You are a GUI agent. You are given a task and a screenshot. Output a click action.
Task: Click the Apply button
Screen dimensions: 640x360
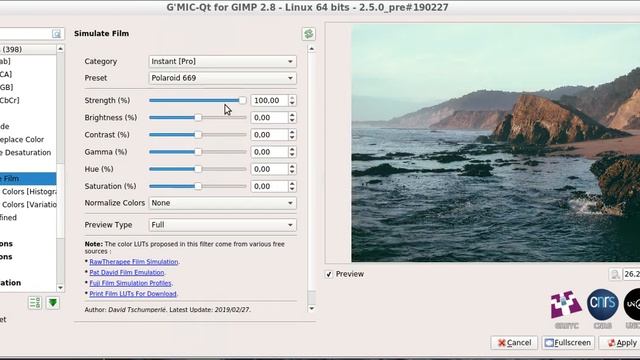coord(620,343)
